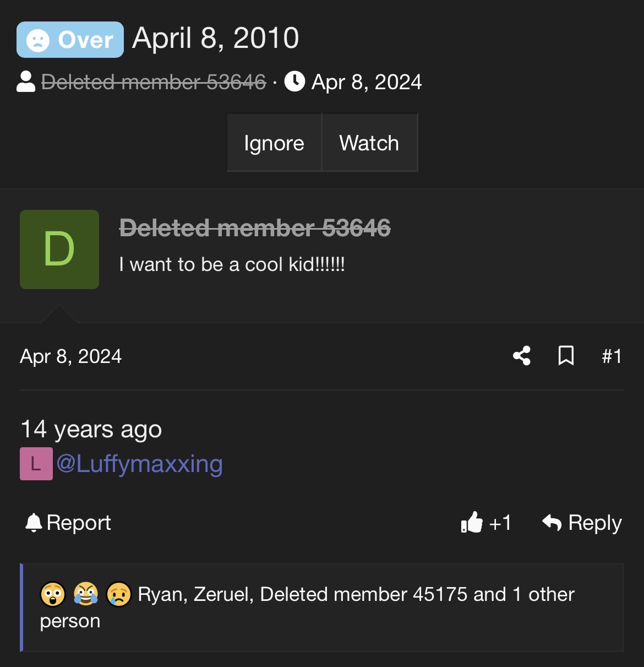Open the green D avatar thumbnail
The width and height of the screenshot is (644, 667).
tap(59, 250)
